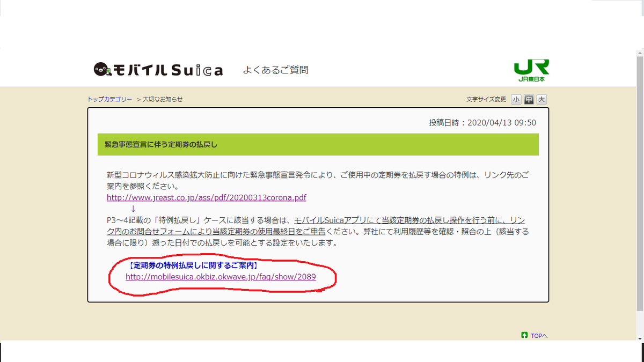Click the よくあるご質問 header text
The image size is (644, 362).
click(x=276, y=70)
